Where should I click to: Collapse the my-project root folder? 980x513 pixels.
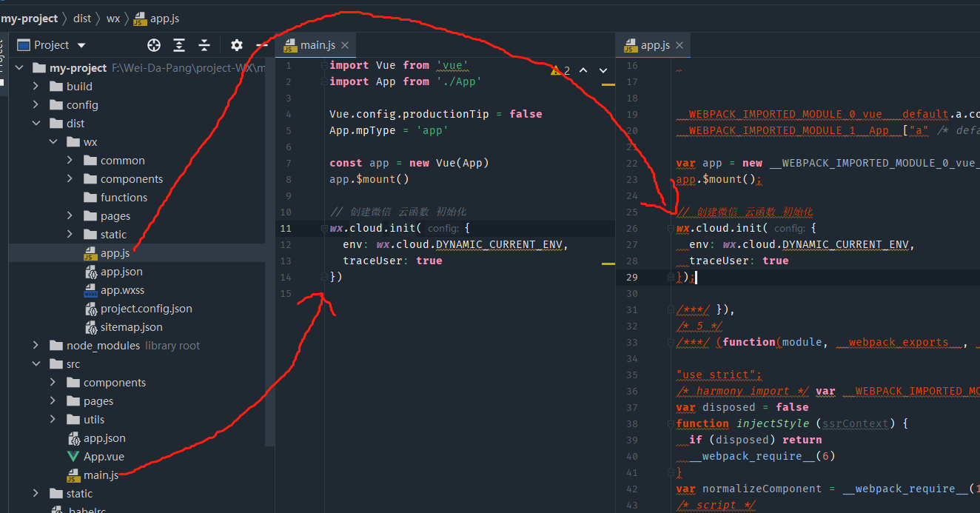19,68
